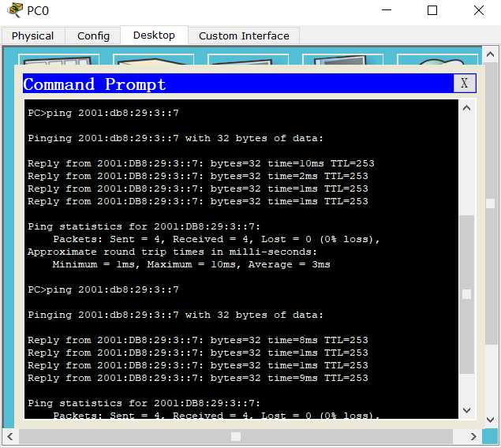Close the Command Prompt with X button

tap(464, 83)
